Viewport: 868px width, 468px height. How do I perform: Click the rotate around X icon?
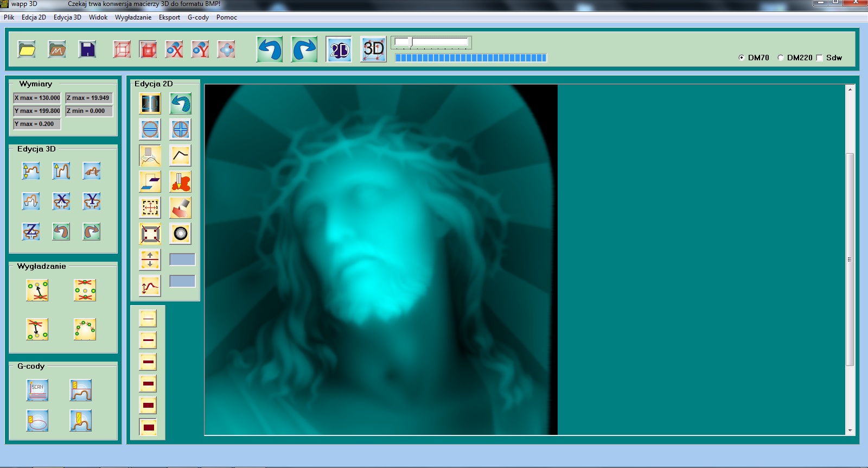[61, 201]
